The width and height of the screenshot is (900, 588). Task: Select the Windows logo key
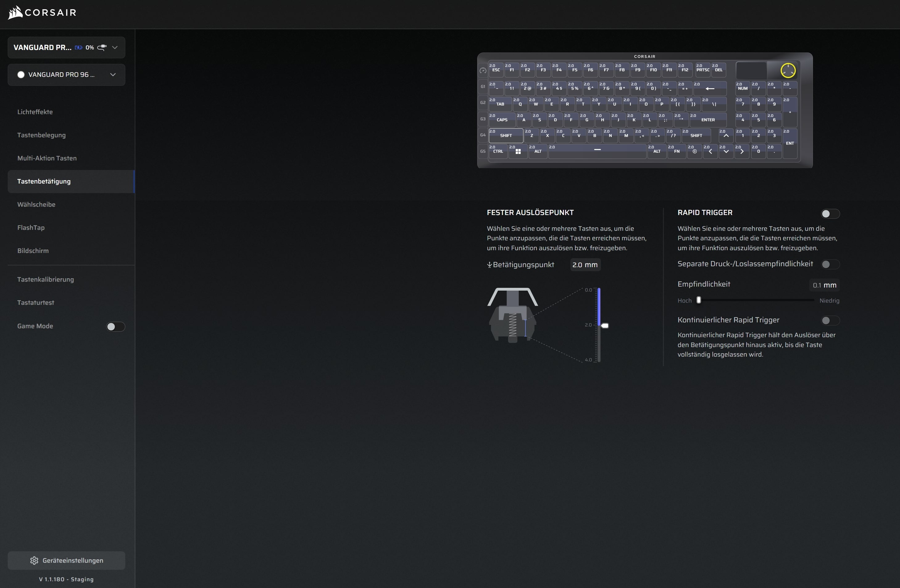[518, 151]
